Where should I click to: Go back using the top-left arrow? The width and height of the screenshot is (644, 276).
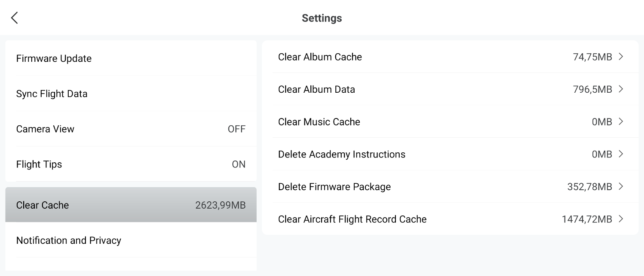(x=15, y=18)
